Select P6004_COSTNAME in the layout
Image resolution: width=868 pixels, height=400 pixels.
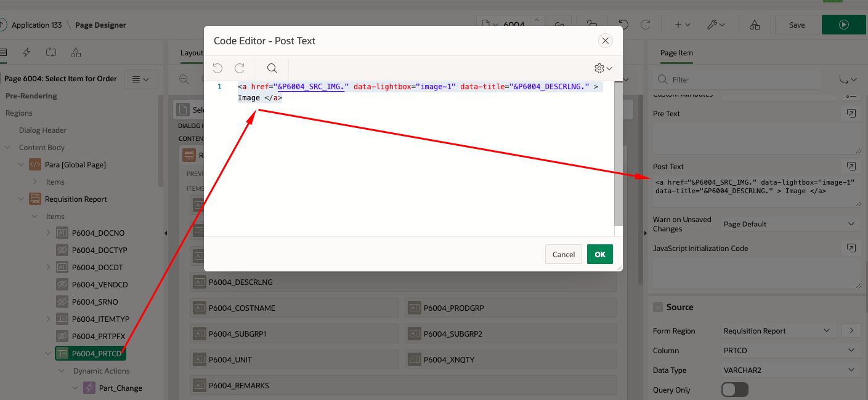295,308
